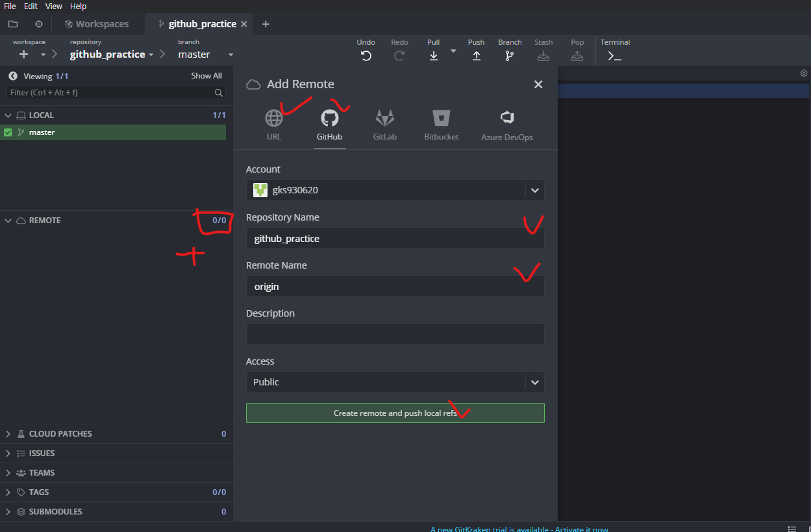This screenshot has width=811, height=532.
Task: Select the master branch in LOCAL
Action: pos(113,132)
